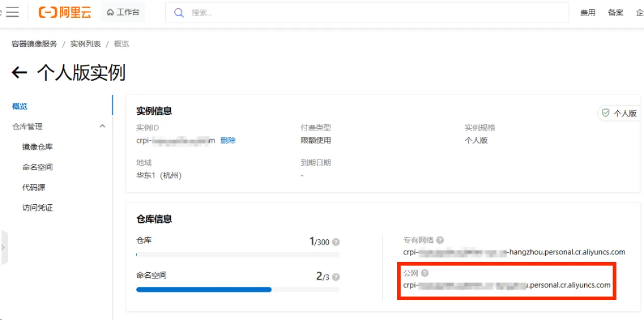
Task: Open 镜像仓库 in the sidebar
Action: pyautogui.click(x=37, y=147)
